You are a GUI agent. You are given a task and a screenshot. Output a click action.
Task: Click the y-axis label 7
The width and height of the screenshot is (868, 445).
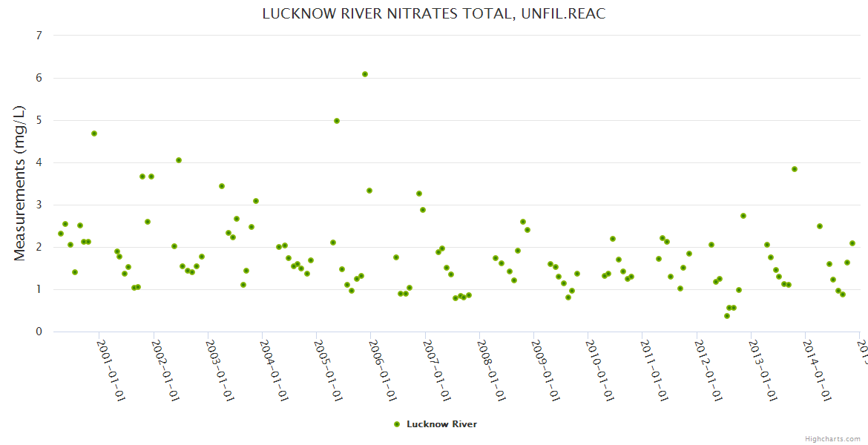(x=39, y=36)
